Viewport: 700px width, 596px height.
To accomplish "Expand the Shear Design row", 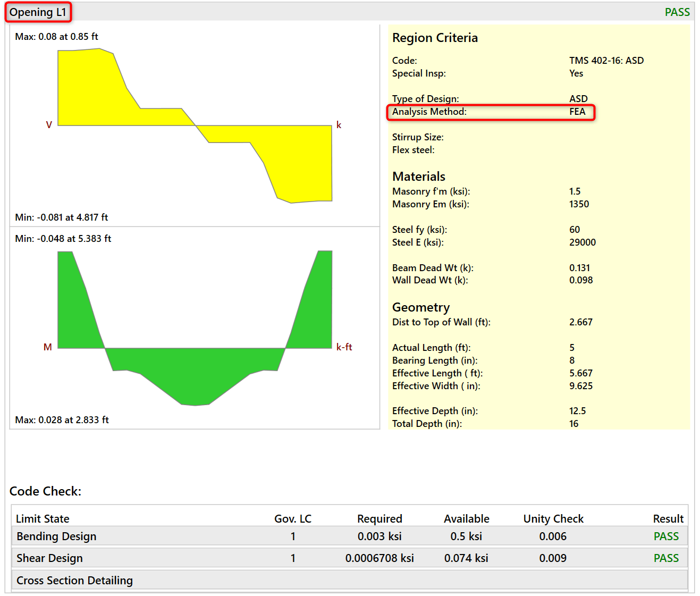I will (49, 558).
